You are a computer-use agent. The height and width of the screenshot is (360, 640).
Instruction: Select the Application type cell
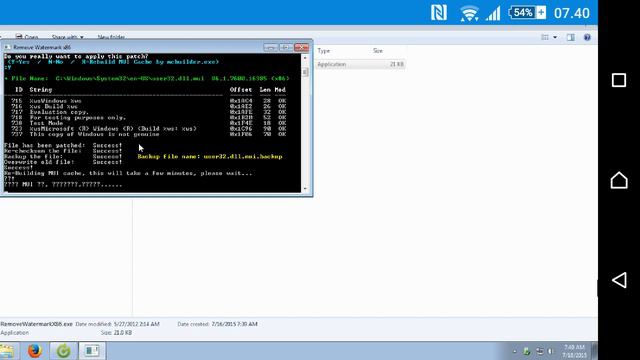click(331, 64)
